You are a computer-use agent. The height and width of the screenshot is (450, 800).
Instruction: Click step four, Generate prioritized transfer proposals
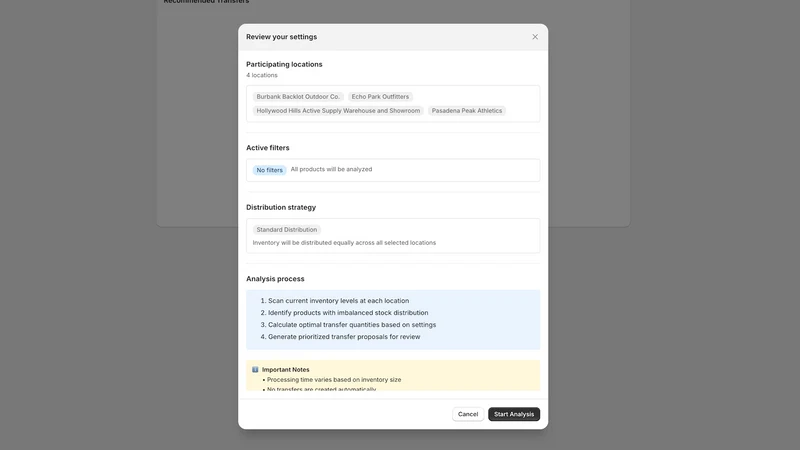click(x=340, y=337)
